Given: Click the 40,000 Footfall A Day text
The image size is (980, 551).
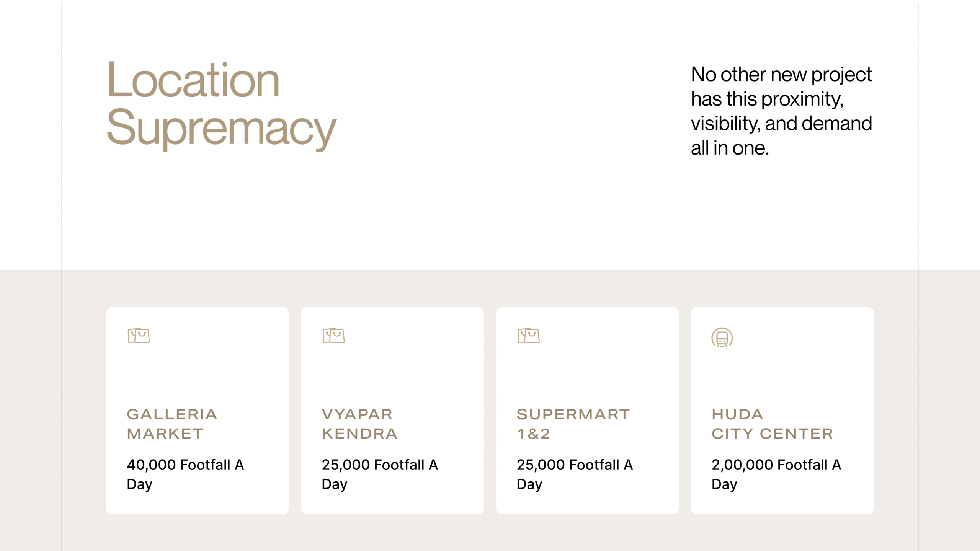Looking at the screenshot, I should [185, 474].
